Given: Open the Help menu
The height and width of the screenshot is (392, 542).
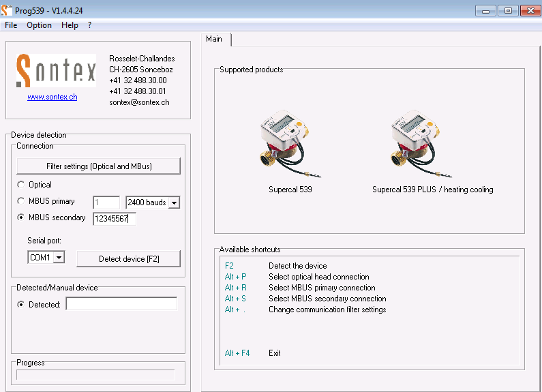Looking at the screenshot, I should [x=70, y=25].
